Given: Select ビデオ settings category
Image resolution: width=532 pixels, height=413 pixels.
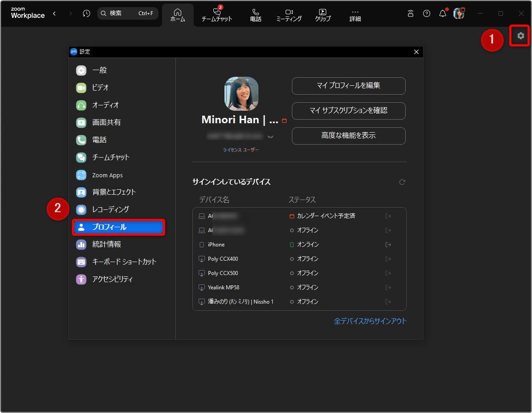Looking at the screenshot, I should 118,88.
